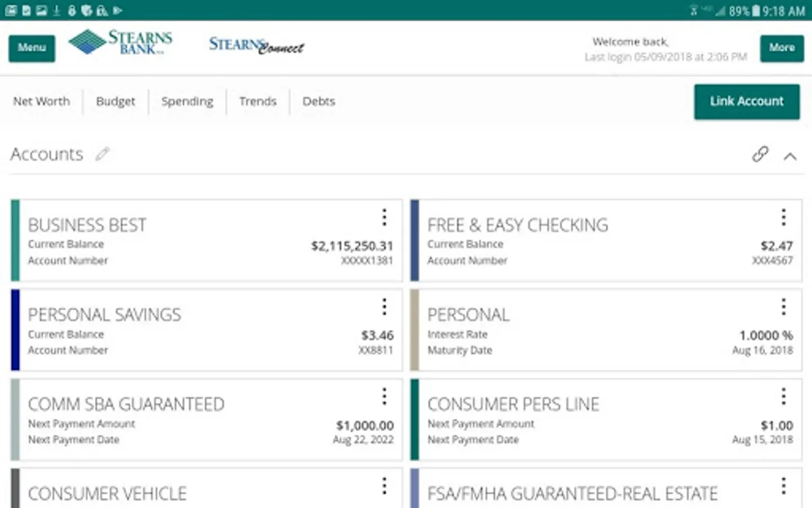Switch to the Net Worth tab

click(42, 102)
